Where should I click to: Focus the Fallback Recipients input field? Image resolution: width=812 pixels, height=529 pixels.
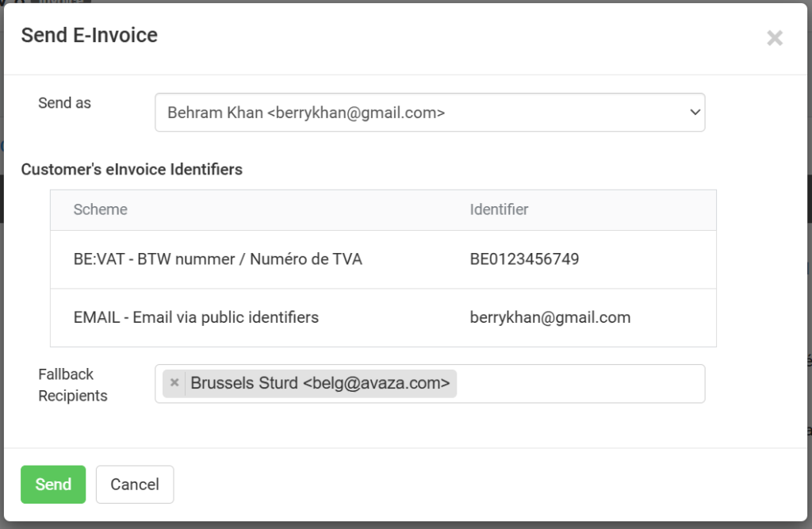tap(579, 384)
